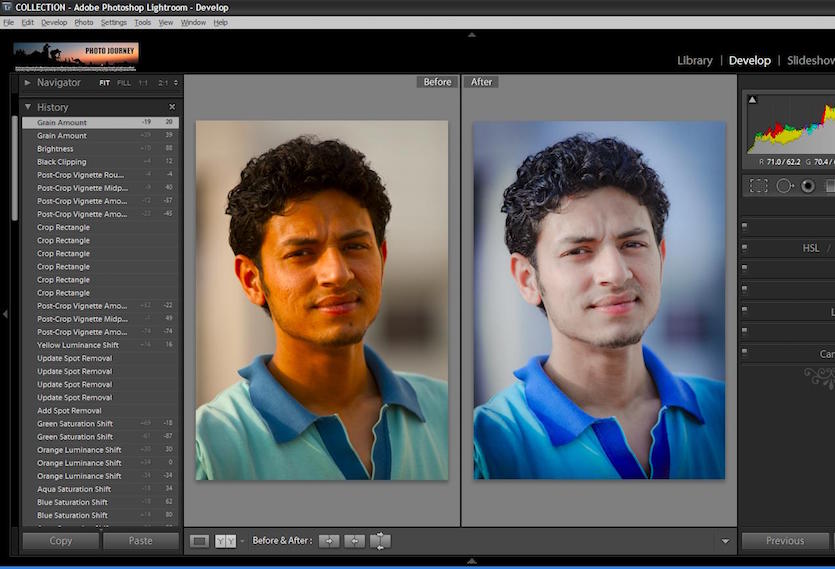Click the Before label above left photo

(x=437, y=82)
